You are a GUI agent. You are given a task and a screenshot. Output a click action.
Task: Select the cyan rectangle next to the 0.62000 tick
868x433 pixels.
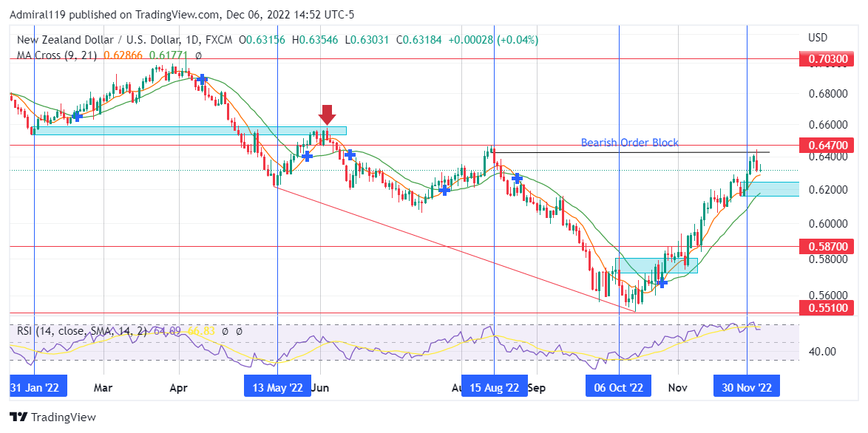pos(770,189)
